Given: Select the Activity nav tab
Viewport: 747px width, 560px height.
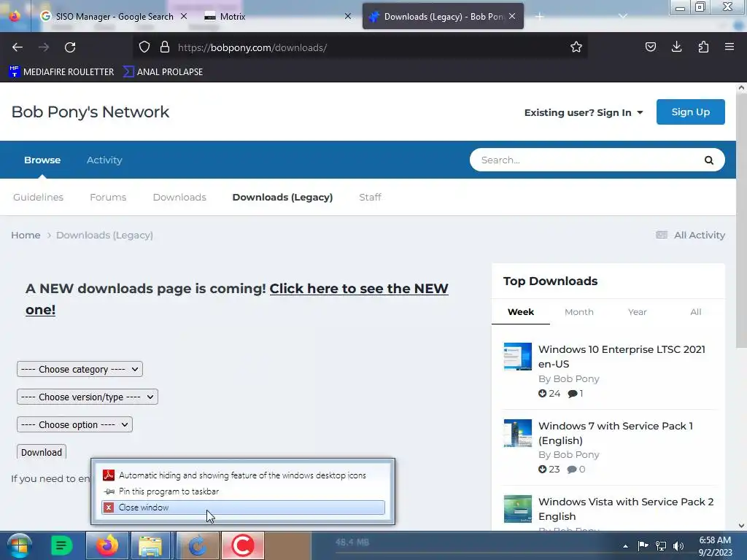Looking at the screenshot, I should pyautogui.click(x=104, y=160).
